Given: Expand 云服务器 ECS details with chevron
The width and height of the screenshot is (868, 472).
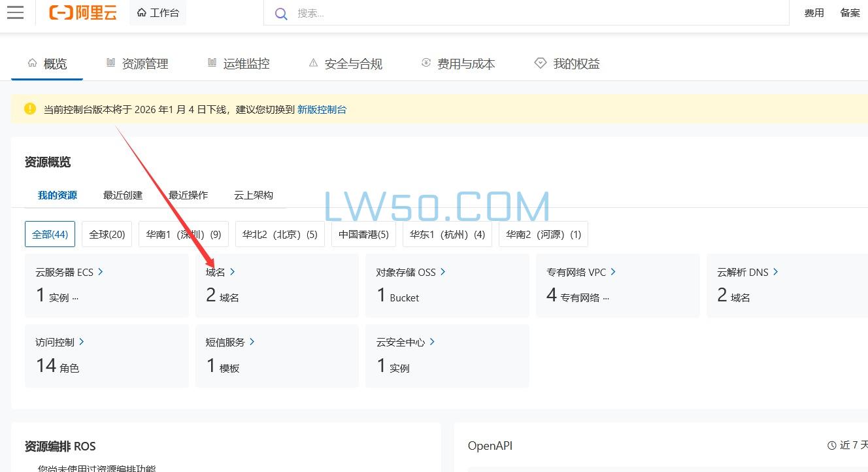Looking at the screenshot, I should [100, 272].
